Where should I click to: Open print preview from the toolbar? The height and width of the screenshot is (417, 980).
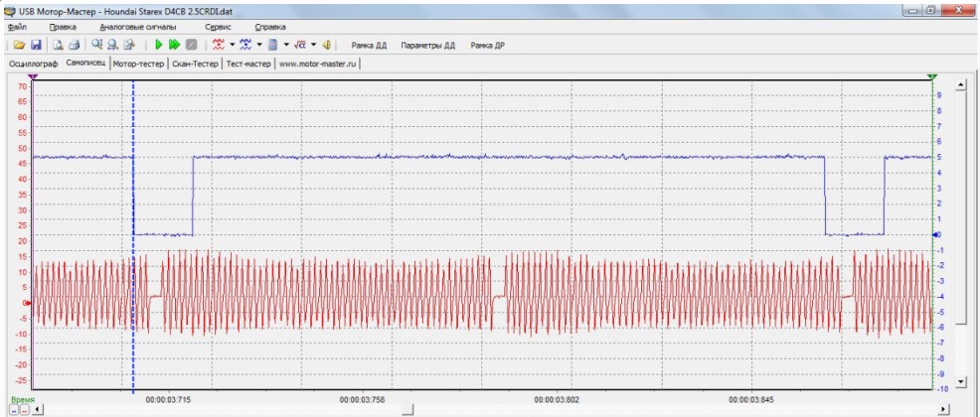tap(58, 45)
